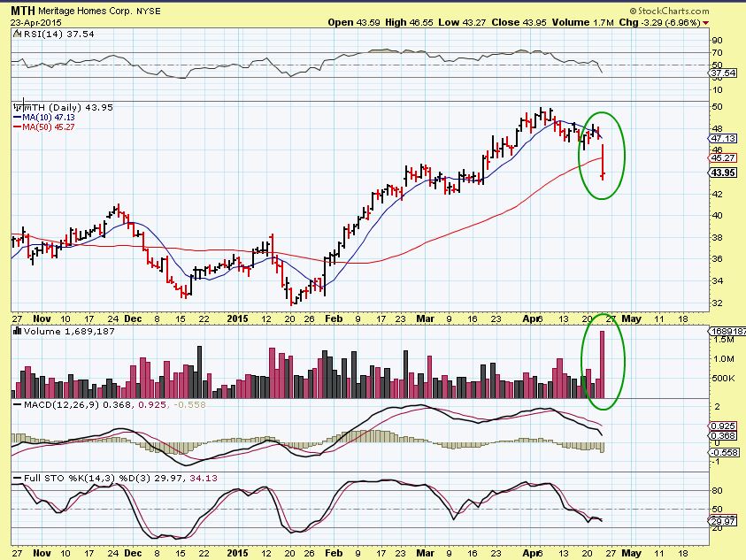Click the Low 43.27 value in header
Screen dimensions: 746x560
click(462, 22)
